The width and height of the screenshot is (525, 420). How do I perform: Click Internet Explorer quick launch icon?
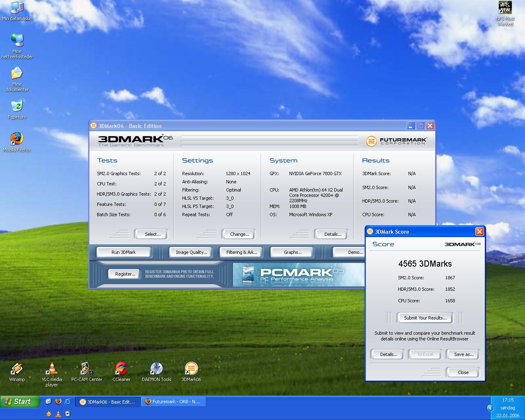point(68,402)
